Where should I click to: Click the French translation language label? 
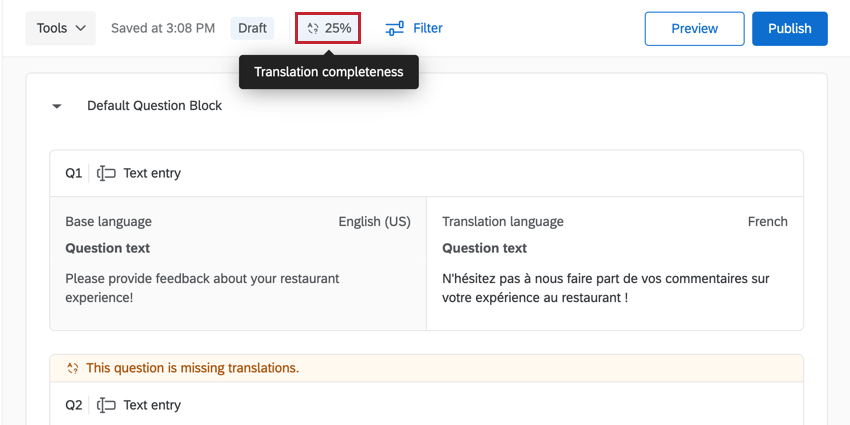click(x=767, y=222)
